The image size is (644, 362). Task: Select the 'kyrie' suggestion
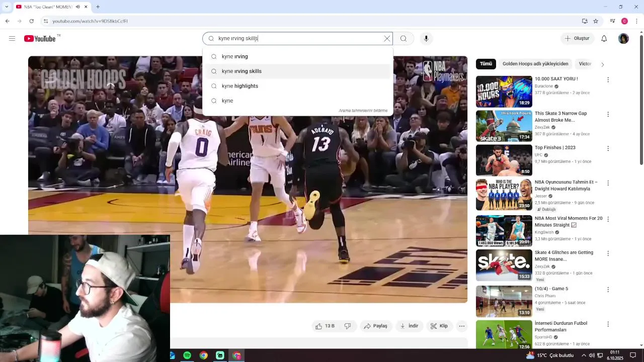click(297, 101)
